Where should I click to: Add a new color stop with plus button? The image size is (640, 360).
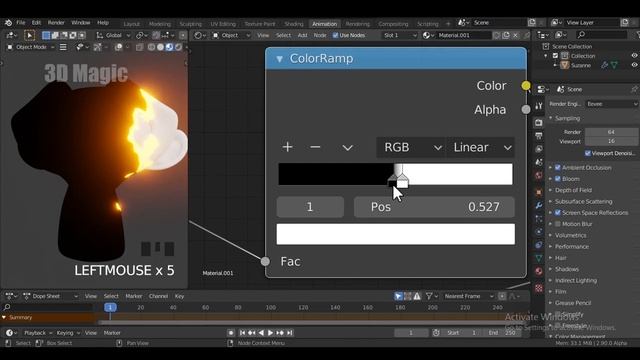pyautogui.click(x=287, y=147)
